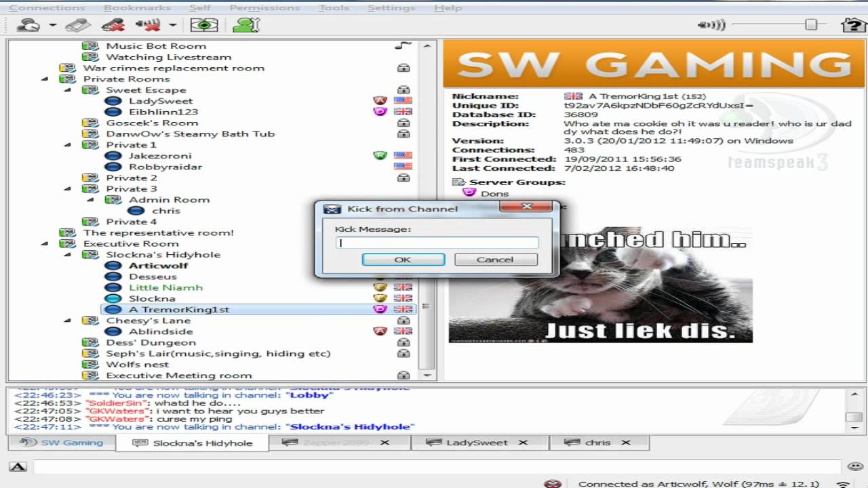Open the Connections menu

pyautogui.click(x=47, y=8)
